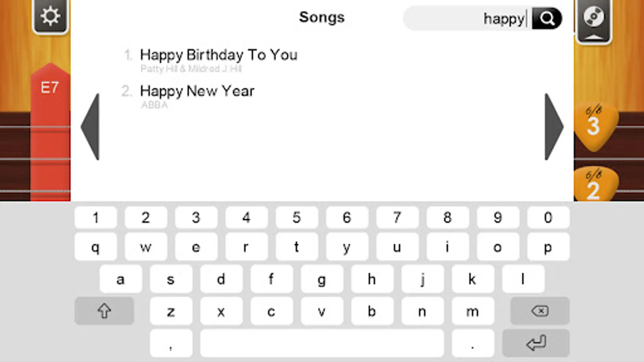Tap the search magnifier icon
This screenshot has height=362, width=644.
click(547, 18)
